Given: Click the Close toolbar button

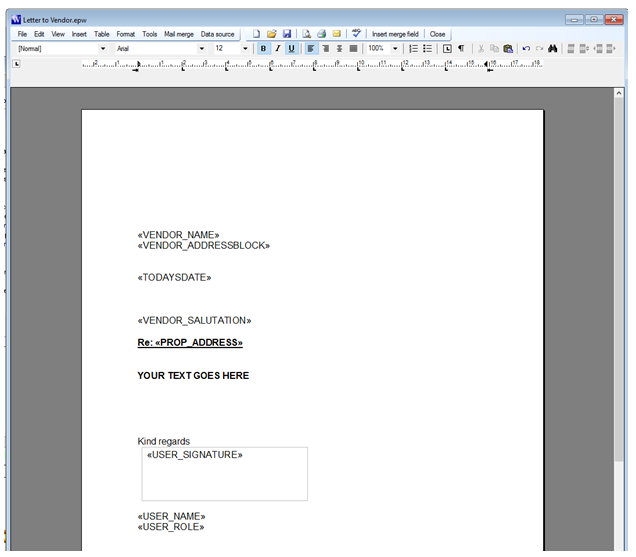Looking at the screenshot, I should tap(437, 34).
